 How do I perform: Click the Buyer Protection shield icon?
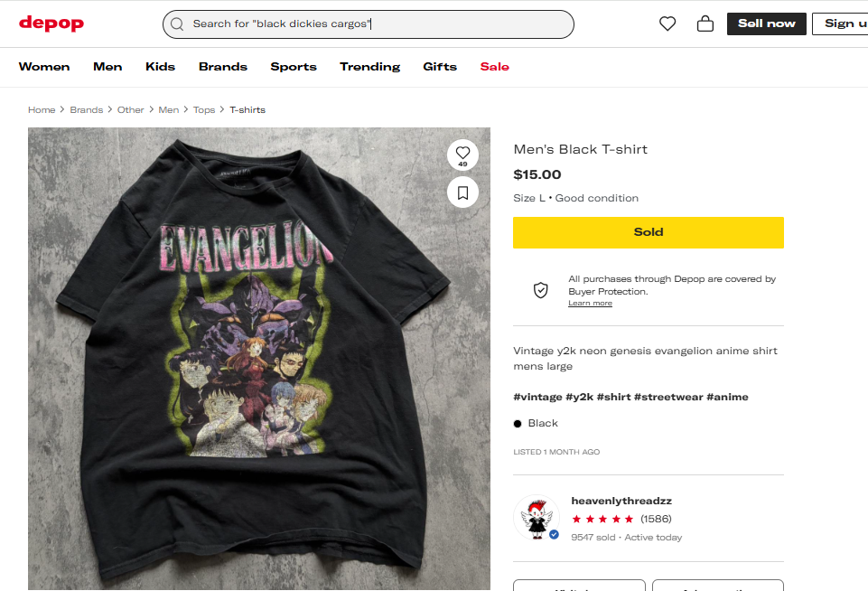[x=540, y=290]
